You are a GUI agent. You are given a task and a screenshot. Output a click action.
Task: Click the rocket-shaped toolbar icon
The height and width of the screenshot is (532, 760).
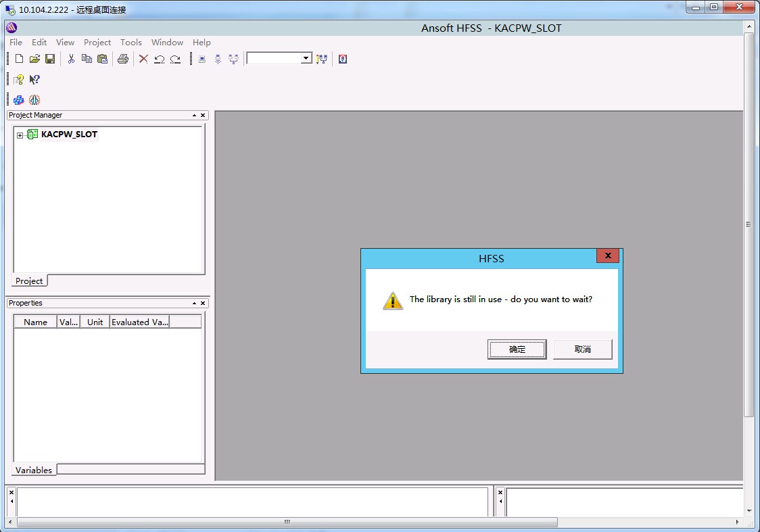pyautogui.click(x=34, y=100)
